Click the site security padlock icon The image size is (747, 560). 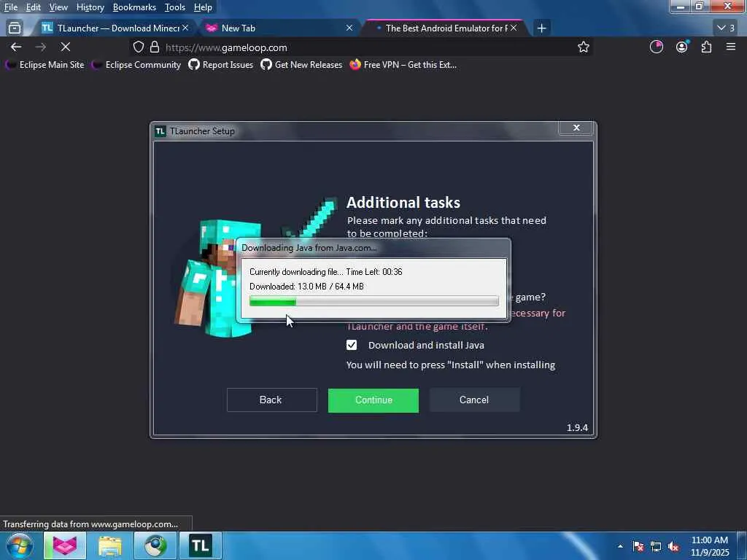point(155,47)
